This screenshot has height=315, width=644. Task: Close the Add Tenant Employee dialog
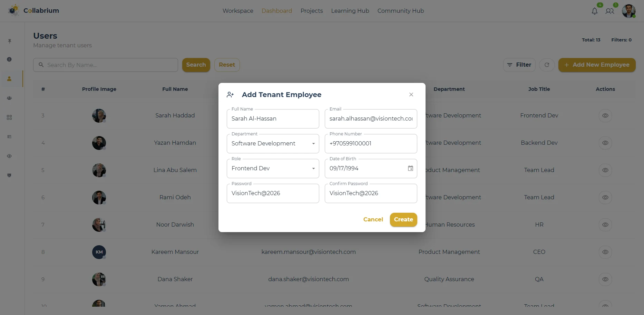tap(411, 95)
